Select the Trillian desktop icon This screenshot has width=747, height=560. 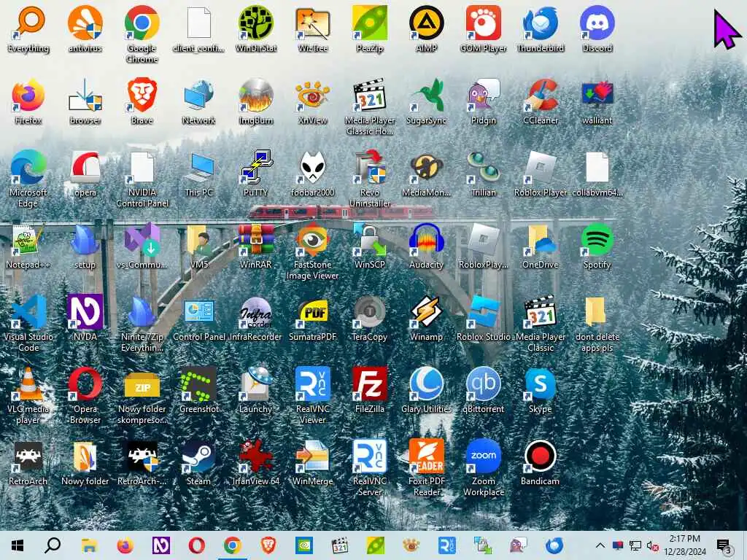click(483, 174)
